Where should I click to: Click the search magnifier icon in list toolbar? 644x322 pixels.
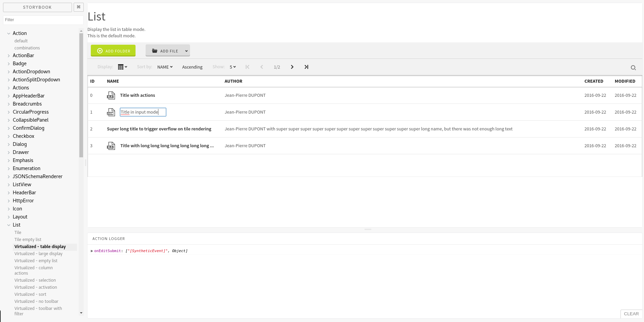(x=633, y=68)
